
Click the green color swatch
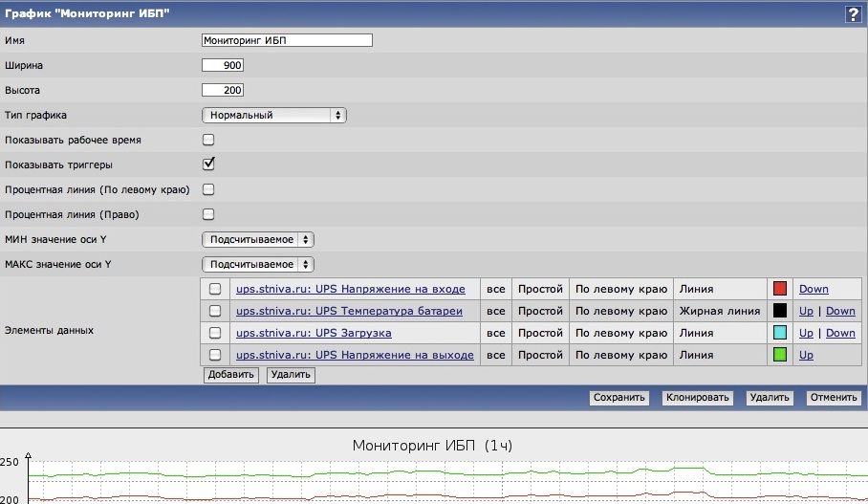coord(779,355)
